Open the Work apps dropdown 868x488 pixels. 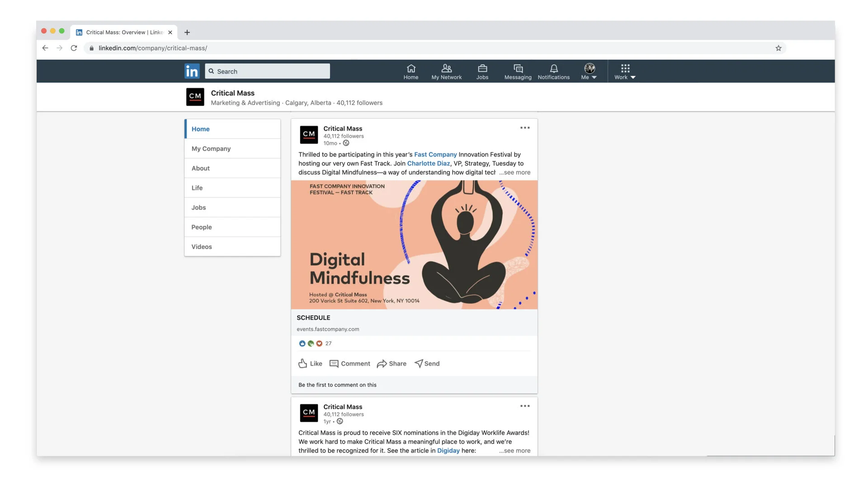(x=624, y=71)
